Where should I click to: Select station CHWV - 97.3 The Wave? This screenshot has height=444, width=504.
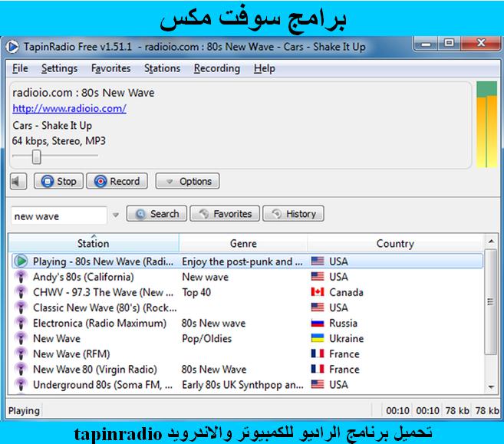coord(103,292)
